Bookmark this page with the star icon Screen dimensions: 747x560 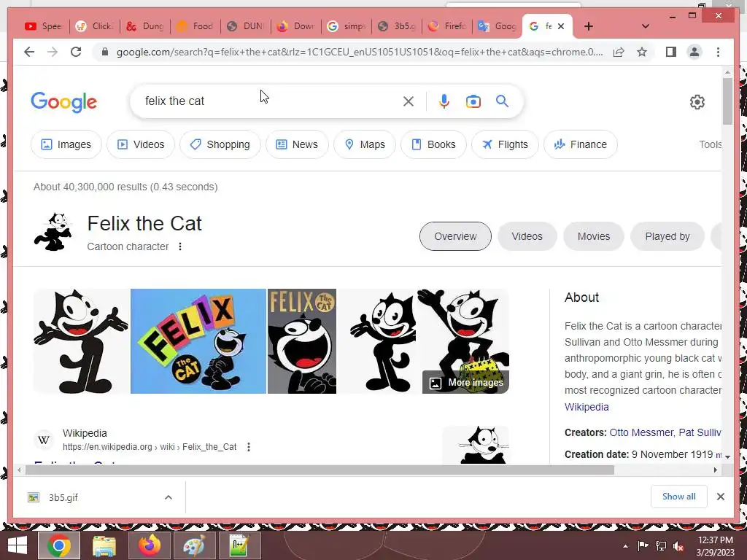[x=642, y=52]
